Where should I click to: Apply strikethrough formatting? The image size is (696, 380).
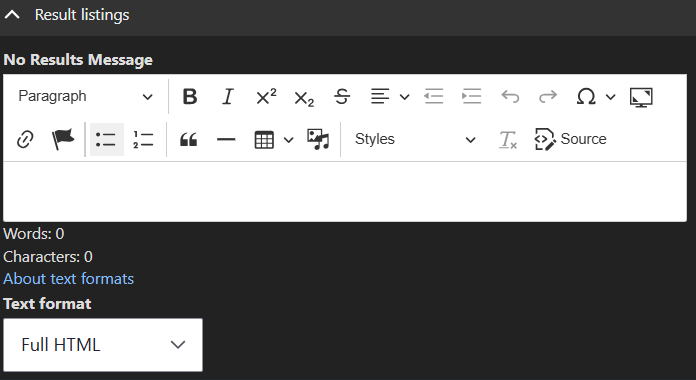342,96
